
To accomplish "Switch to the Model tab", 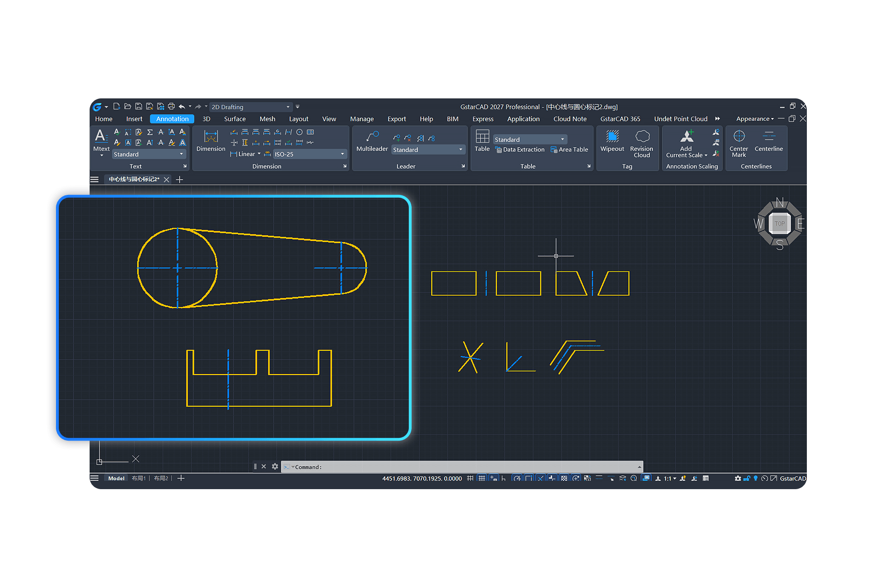I will (116, 478).
